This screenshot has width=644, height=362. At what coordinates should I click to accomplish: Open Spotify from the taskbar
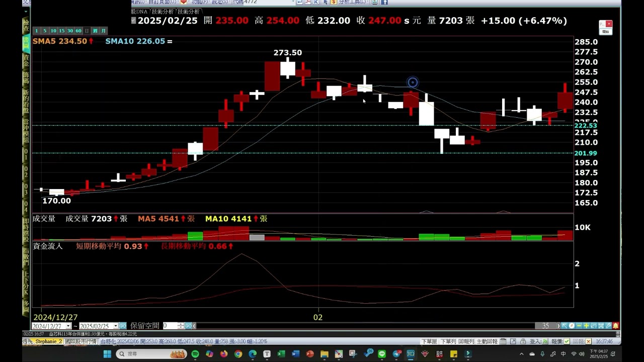point(195,354)
